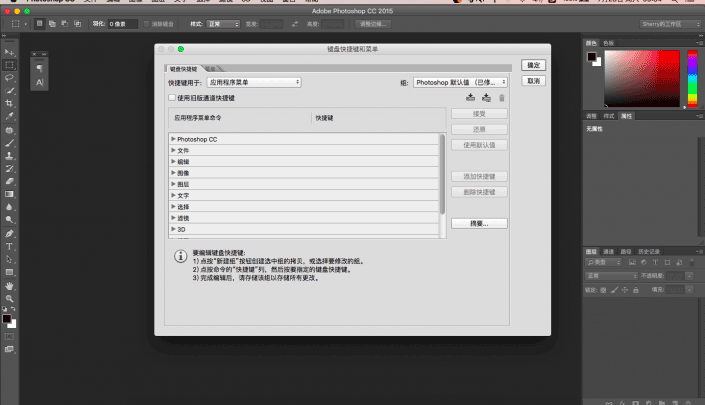The image size is (705, 405).
Task: Click the Screen Mode icon in toolbox
Action: click(9, 349)
